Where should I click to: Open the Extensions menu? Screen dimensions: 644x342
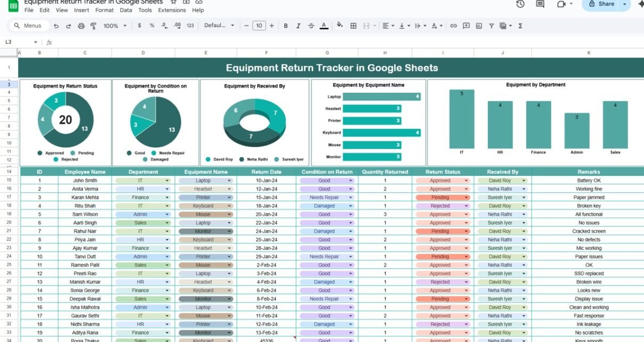click(x=172, y=10)
